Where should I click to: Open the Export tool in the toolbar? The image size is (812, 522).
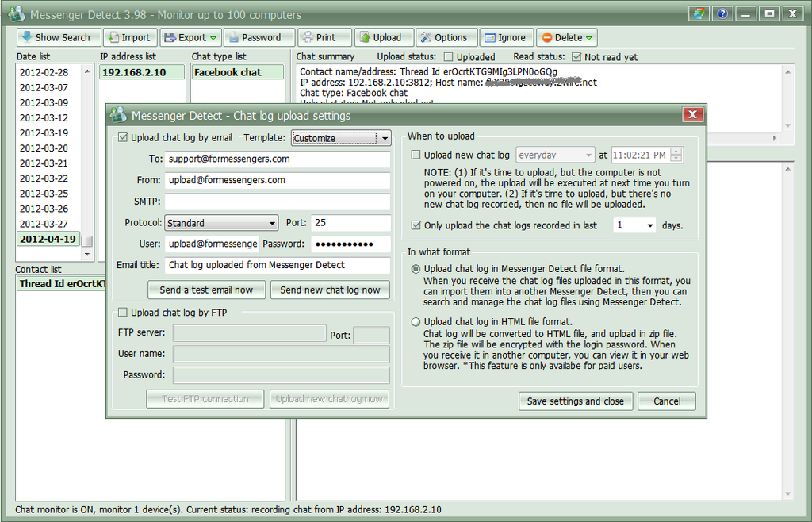coord(190,36)
